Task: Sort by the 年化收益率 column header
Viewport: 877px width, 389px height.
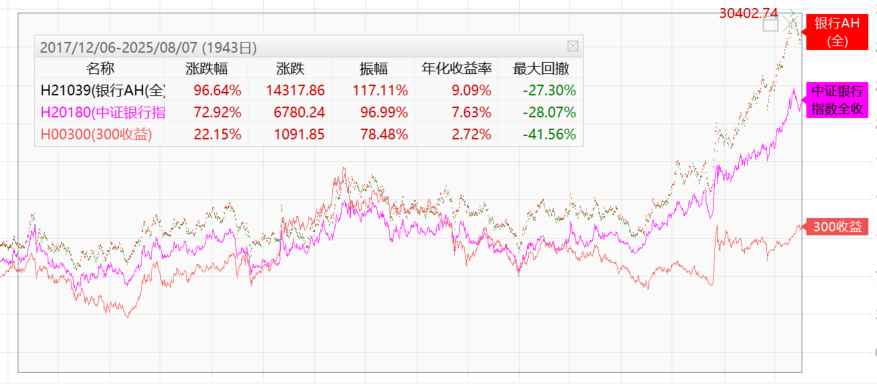Action: [x=456, y=68]
